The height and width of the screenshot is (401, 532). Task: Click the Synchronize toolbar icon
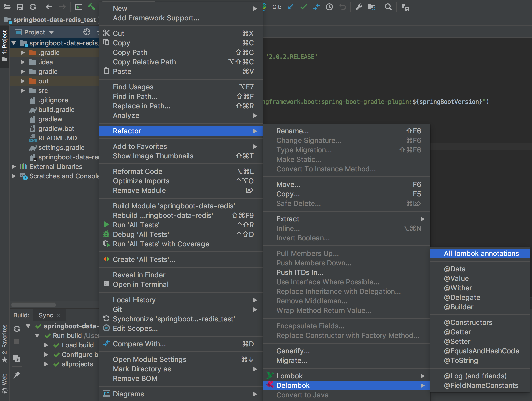(33, 7)
